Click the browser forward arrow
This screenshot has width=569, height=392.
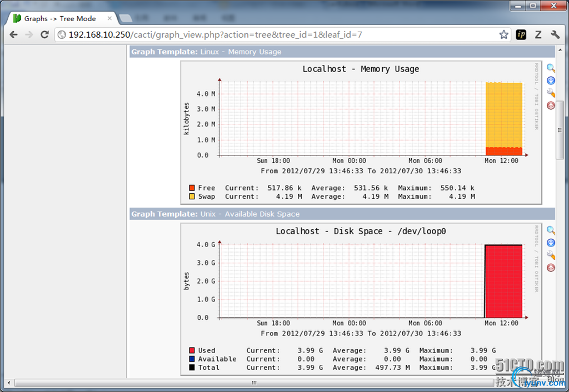(29, 35)
